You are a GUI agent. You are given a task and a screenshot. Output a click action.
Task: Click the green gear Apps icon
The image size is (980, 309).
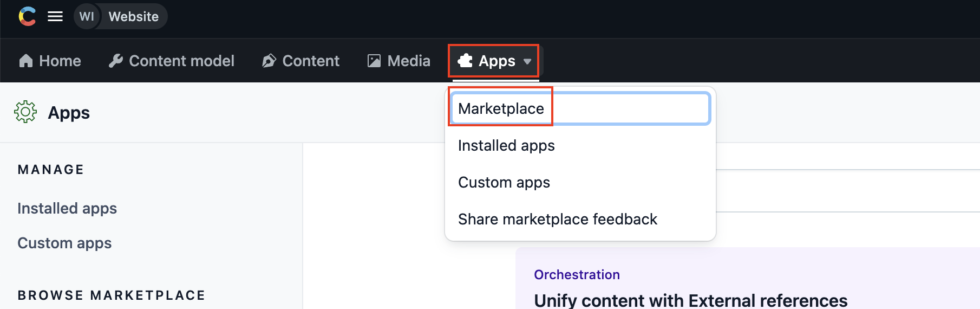point(25,112)
